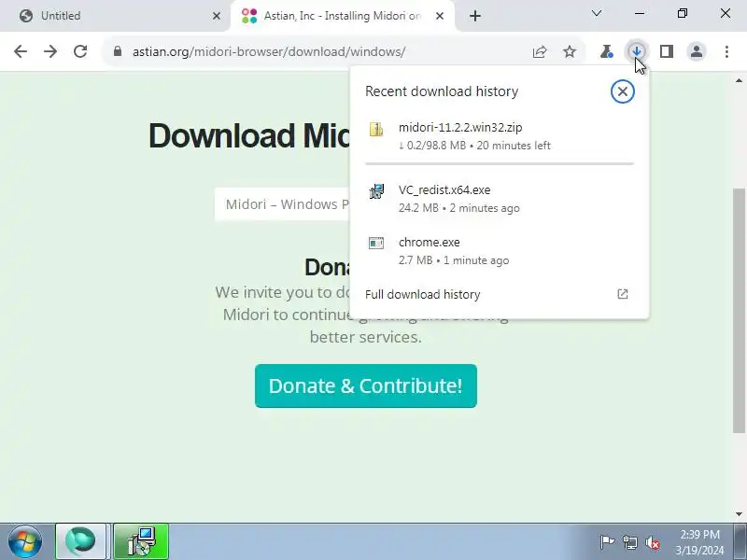This screenshot has height=560, width=747.
Task: Click the chrome.exe file icon
Action: tap(376, 244)
